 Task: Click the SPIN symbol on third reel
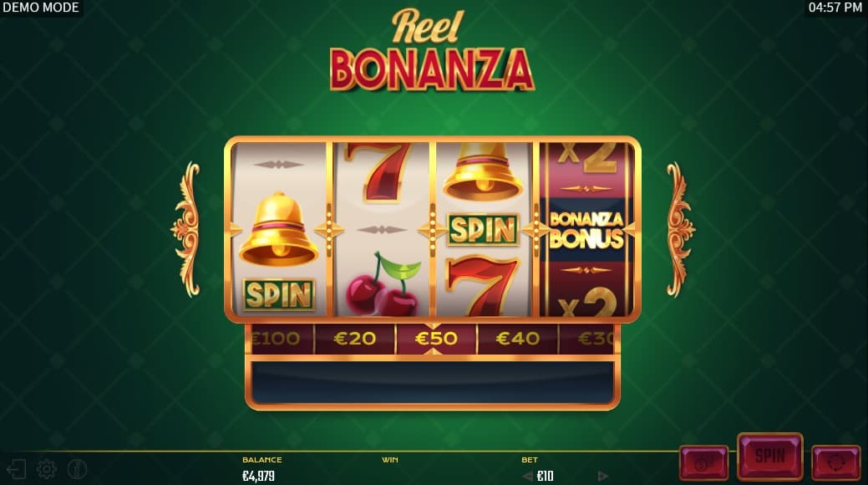coord(483,229)
